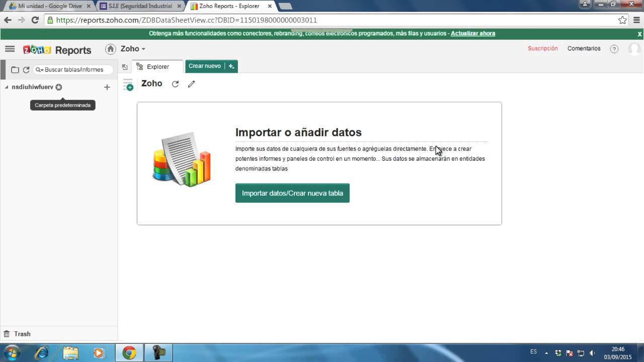
Task: Open the Comentarios link
Action: click(x=584, y=48)
